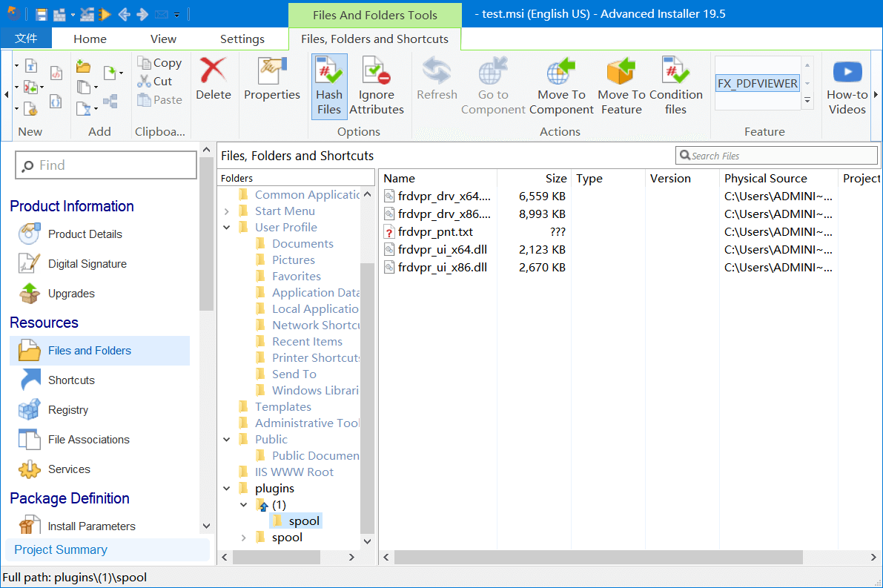Expand the Start Menu tree node

226,211
